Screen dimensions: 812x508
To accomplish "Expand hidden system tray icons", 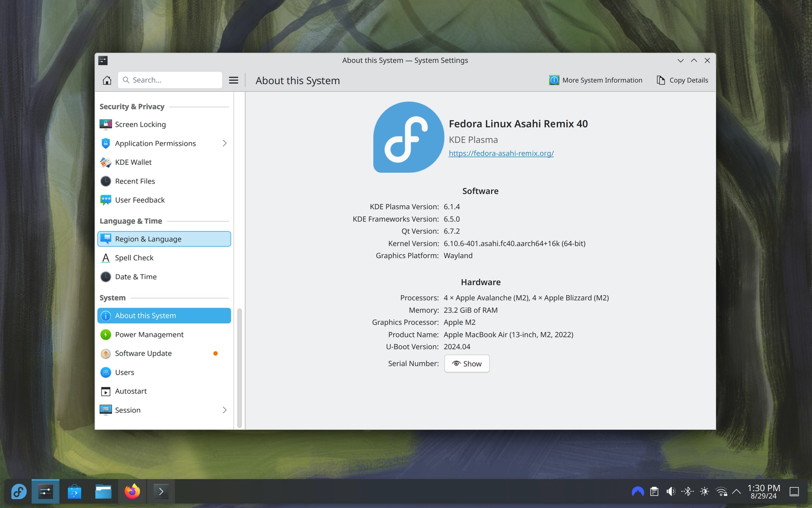I will [x=736, y=492].
